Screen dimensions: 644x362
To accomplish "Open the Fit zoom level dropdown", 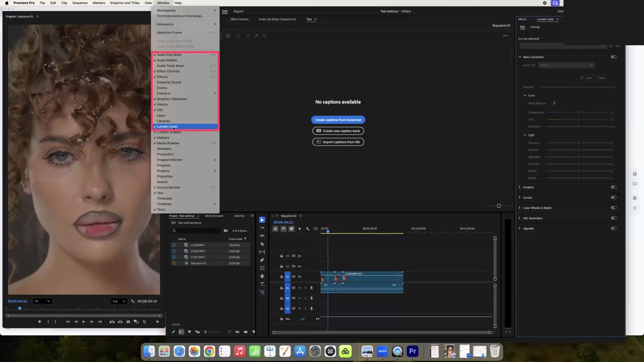I will (x=42, y=301).
